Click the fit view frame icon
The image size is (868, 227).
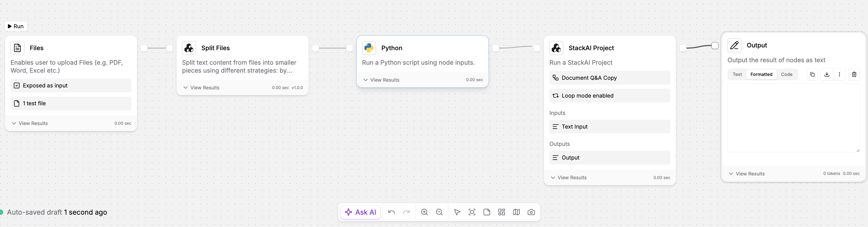click(x=472, y=212)
